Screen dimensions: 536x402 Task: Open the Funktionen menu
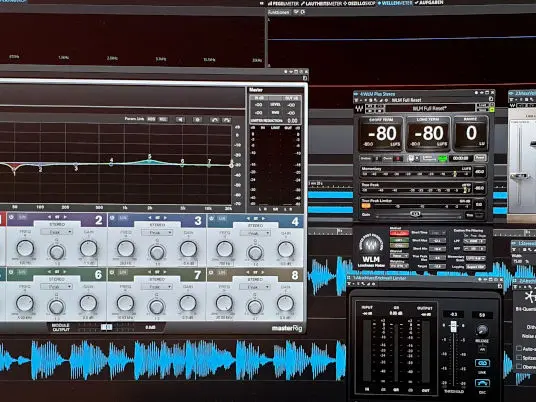pyautogui.click(x=279, y=12)
